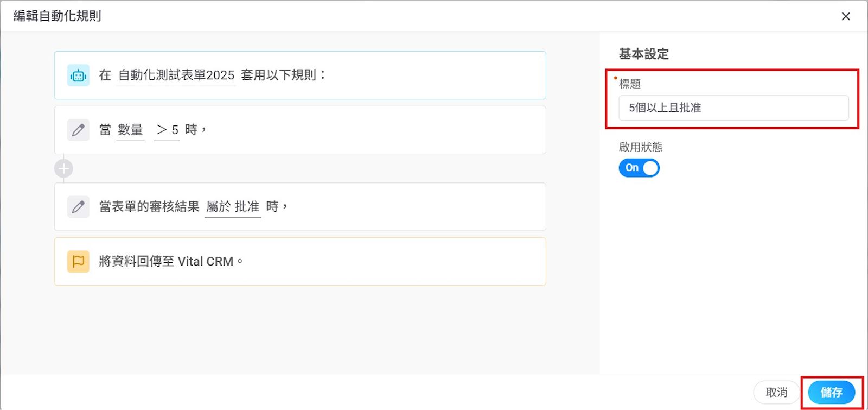This screenshot has height=410, width=868.
Task: Click the robot icon in the rule header
Action: (x=78, y=75)
